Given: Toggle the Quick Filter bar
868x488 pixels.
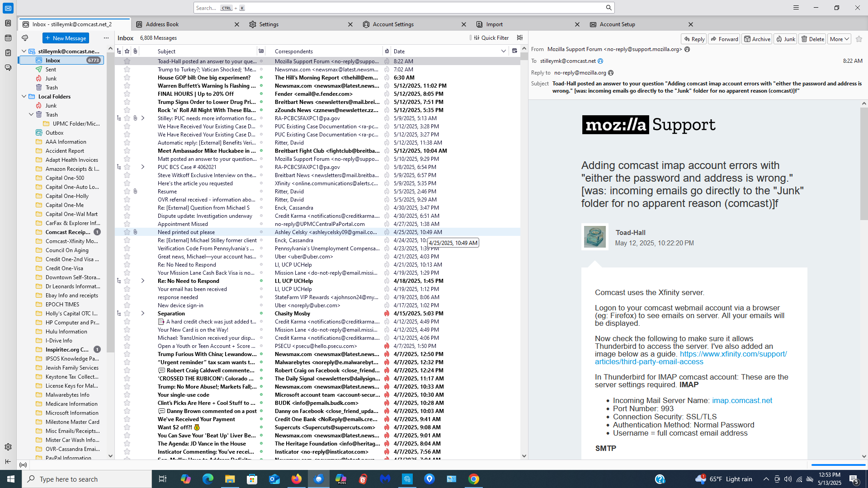Looking at the screenshot, I should pos(491,38).
